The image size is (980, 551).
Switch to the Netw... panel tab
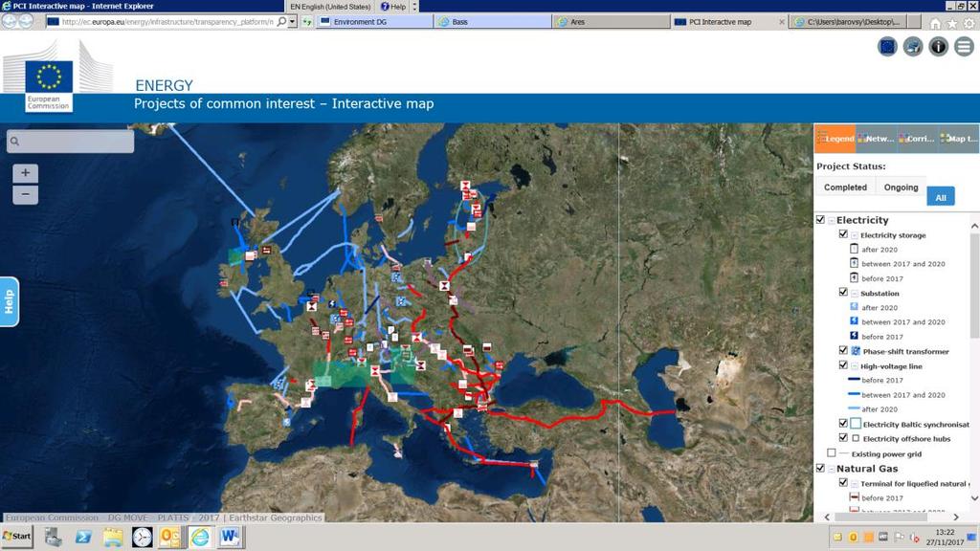(877, 139)
